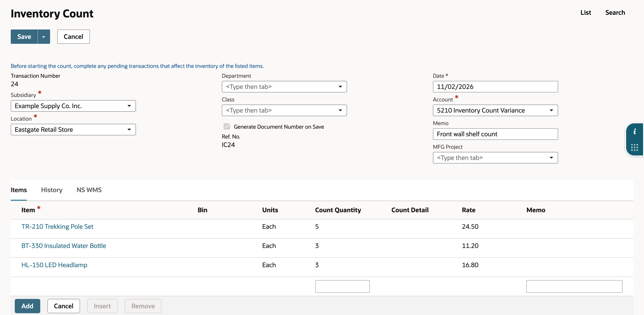Viewport: 644px width, 315px height.
Task: Select count quantity 5 for Trekking Pole
Action: (317, 227)
